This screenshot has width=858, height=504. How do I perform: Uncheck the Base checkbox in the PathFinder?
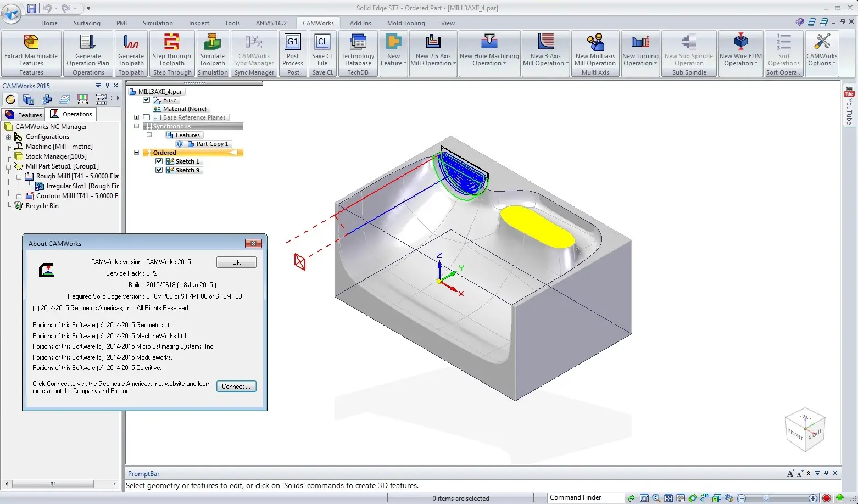coord(147,100)
